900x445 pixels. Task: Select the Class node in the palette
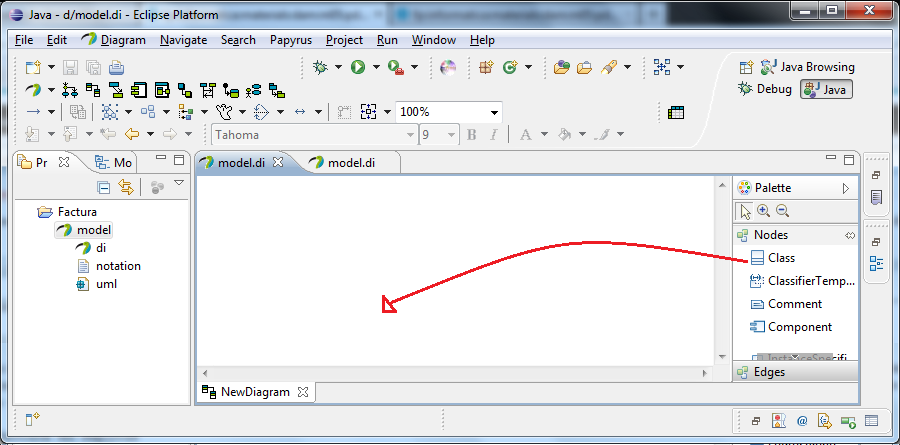(x=781, y=258)
